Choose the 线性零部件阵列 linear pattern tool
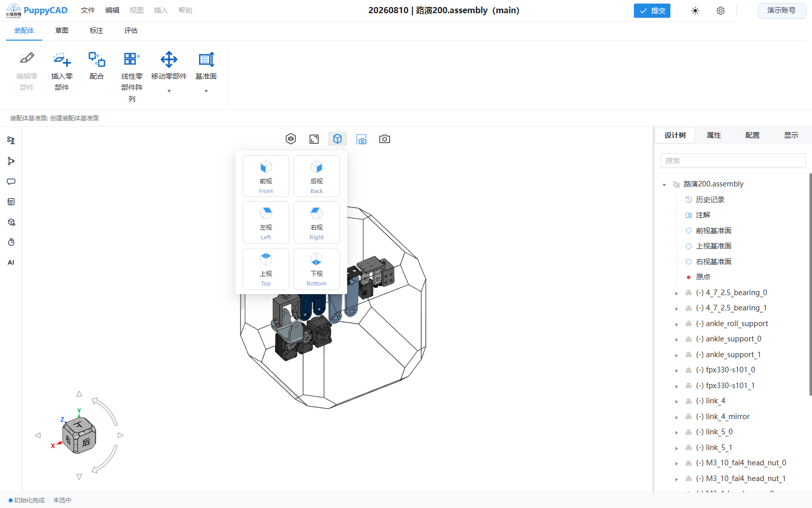The height and width of the screenshot is (508, 812). [x=132, y=77]
